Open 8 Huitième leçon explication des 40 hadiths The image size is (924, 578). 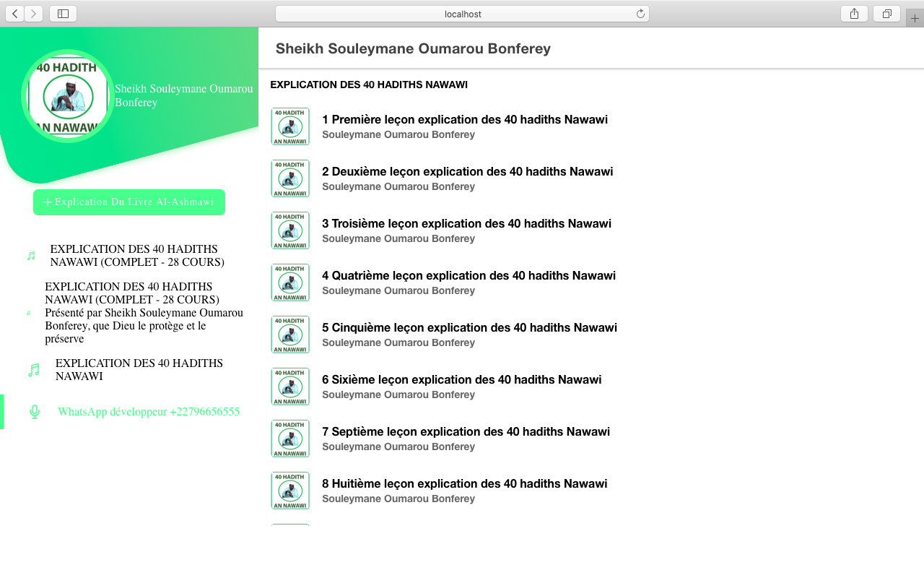pos(465,484)
